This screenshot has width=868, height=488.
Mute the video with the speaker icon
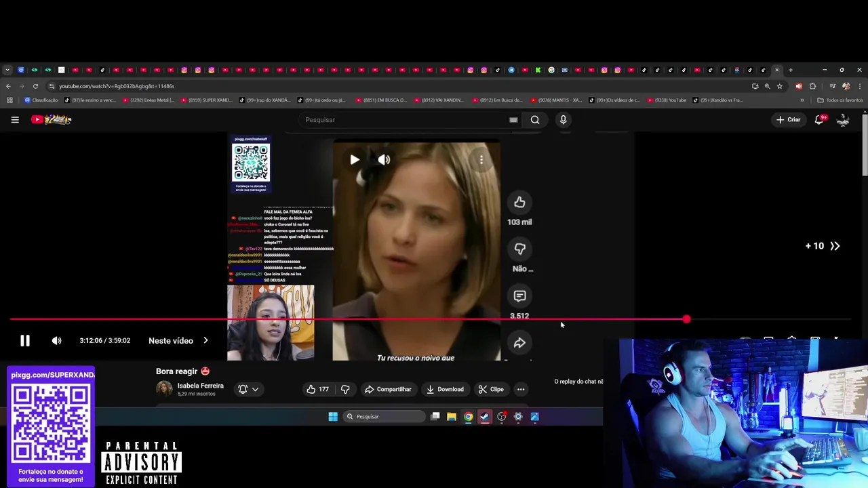click(56, 341)
